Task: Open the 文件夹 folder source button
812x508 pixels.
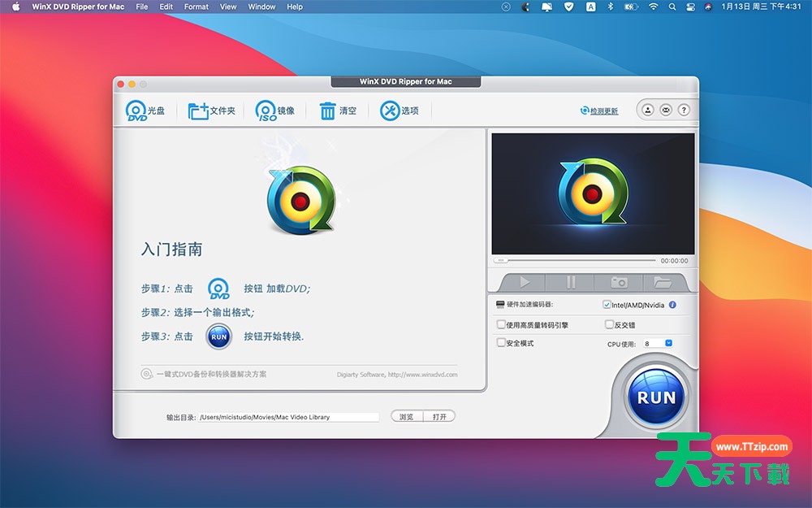Action: pyautogui.click(x=198, y=111)
